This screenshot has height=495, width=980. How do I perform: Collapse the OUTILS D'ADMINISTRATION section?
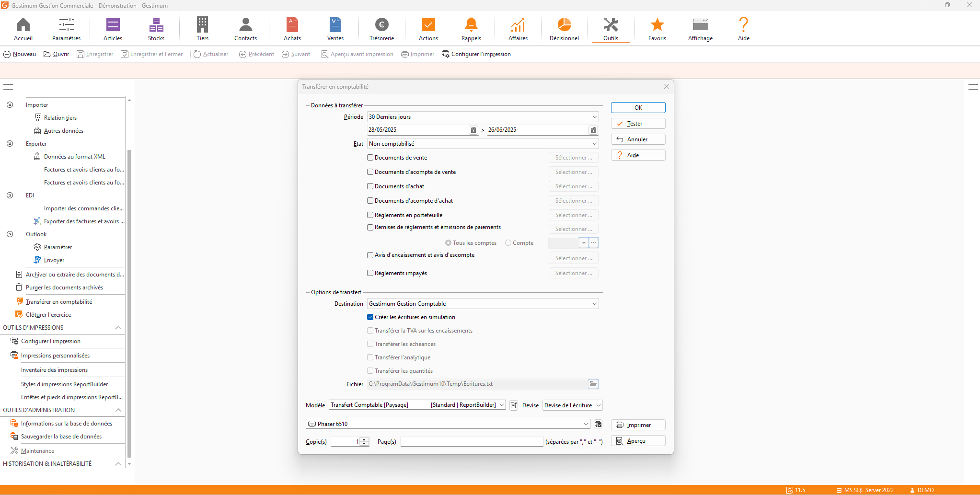click(118, 410)
